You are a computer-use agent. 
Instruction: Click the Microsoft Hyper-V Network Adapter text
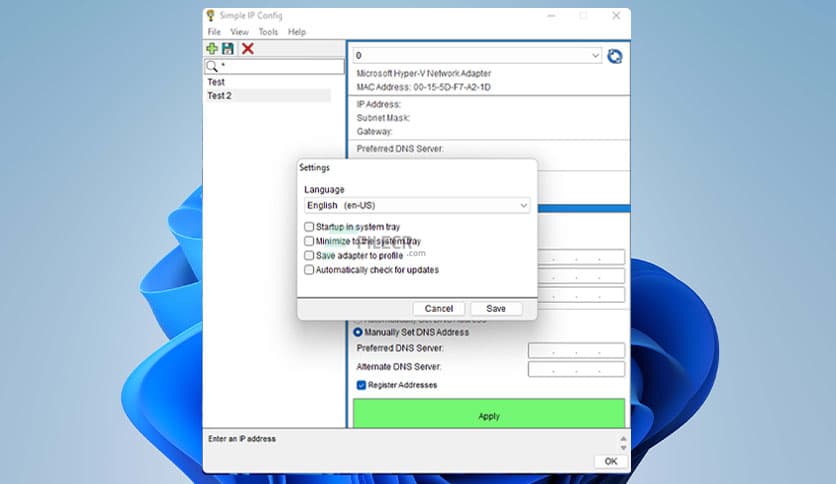(x=424, y=74)
